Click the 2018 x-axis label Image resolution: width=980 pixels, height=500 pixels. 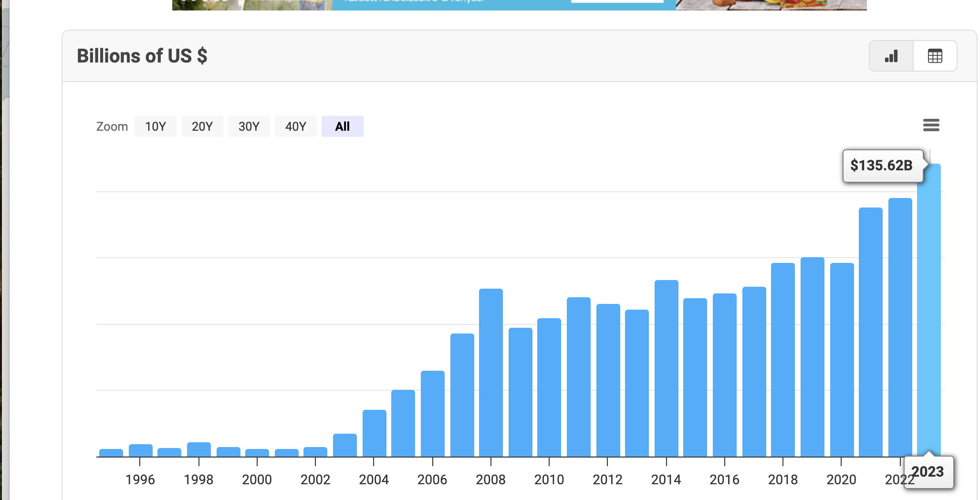783,479
